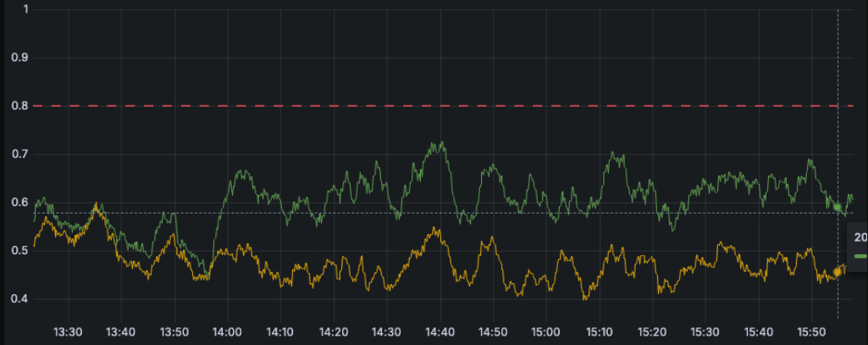Click the 15:30 time axis label
This screenshot has height=345, width=868.
point(705,331)
